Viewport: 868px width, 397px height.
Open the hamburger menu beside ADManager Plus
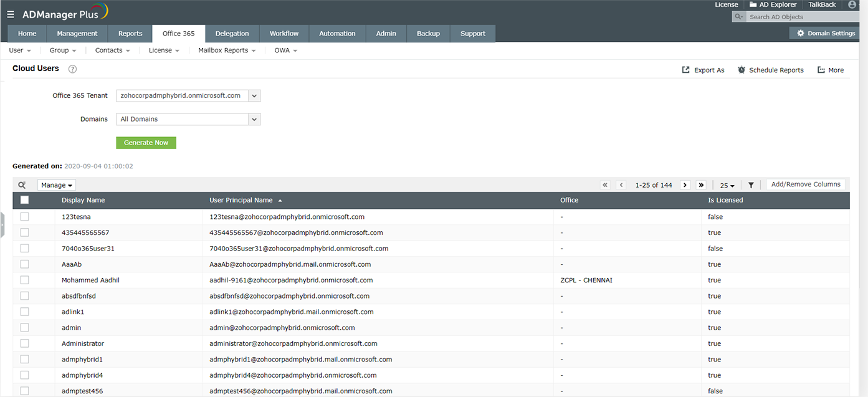11,14
